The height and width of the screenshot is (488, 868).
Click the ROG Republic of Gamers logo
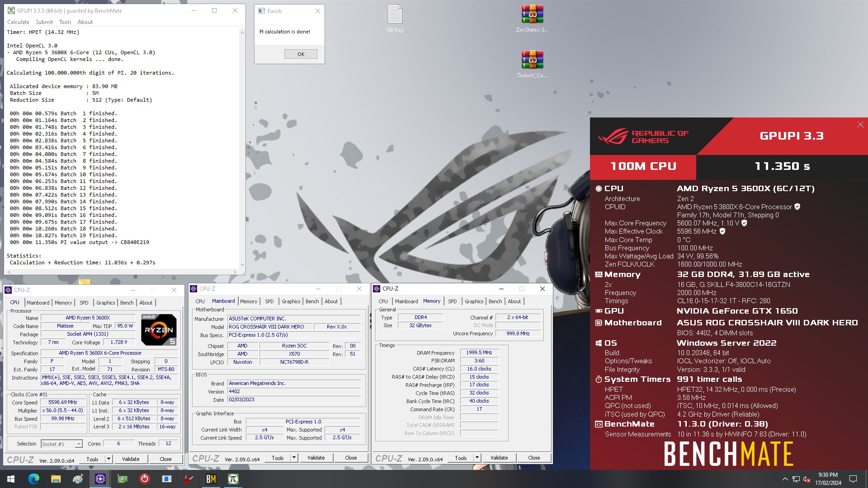[642, 136]
